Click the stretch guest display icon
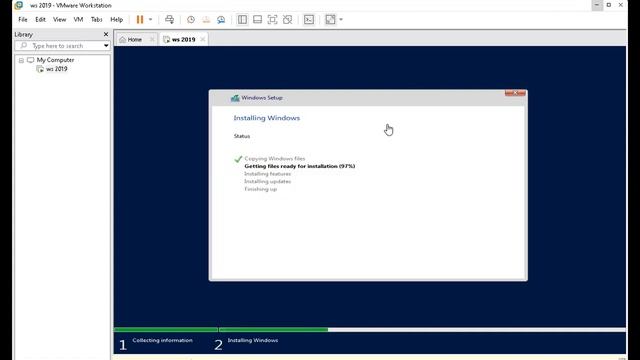 coord(330,19)
